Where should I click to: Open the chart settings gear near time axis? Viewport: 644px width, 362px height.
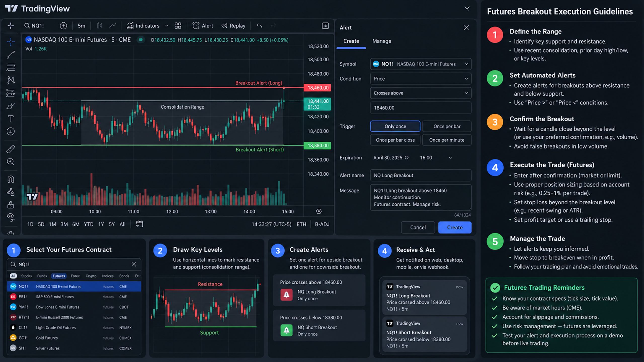319,211
